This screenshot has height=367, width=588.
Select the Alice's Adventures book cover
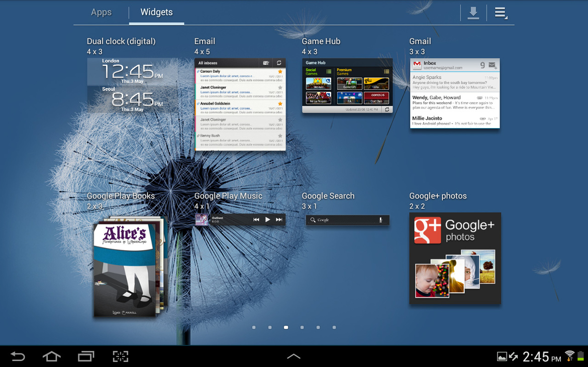click(x=125, y=270)
